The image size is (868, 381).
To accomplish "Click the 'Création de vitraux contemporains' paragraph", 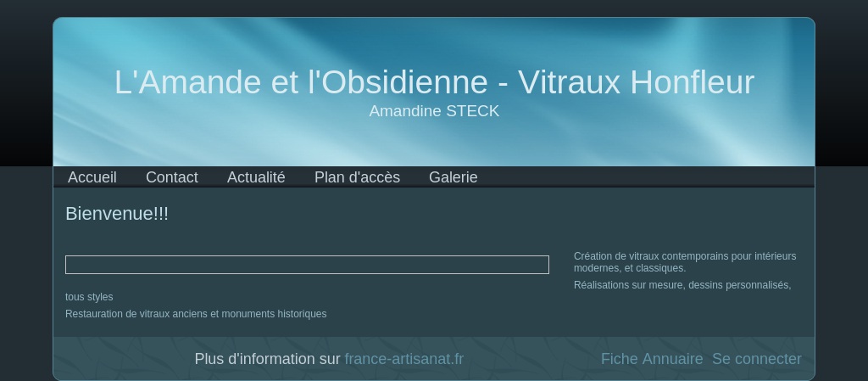I will [x=685, y=262].
